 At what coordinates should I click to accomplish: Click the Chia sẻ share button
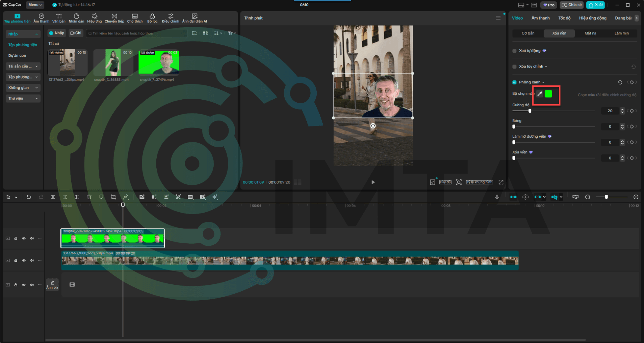(571, 5)
